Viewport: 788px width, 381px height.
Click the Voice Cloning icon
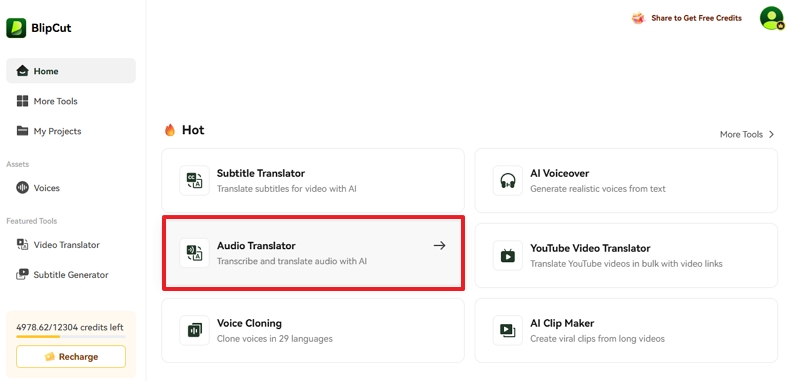click(194, 330)
